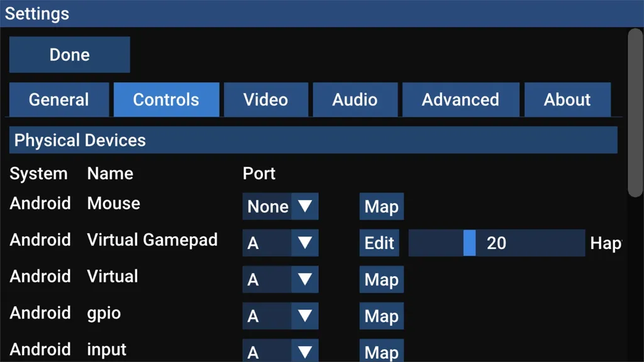This screenshot has height=362, width=644.
Task: Click the Virtual Gamepad device name
Action: (x=152, y=239)
